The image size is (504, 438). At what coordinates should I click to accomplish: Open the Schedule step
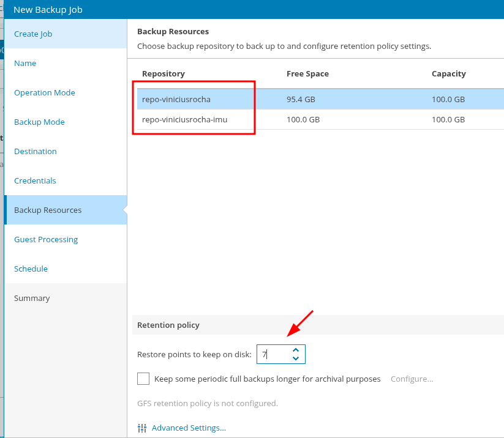coord(31,269)
